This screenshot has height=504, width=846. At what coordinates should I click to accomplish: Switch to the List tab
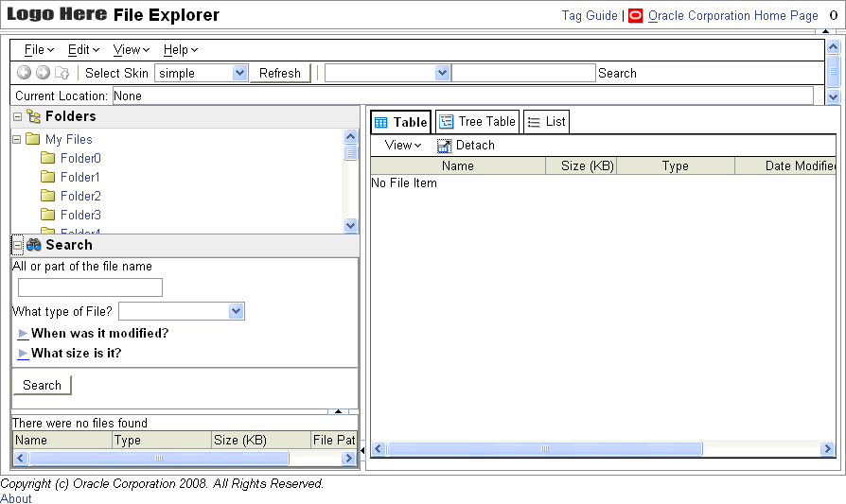[547, 121]
